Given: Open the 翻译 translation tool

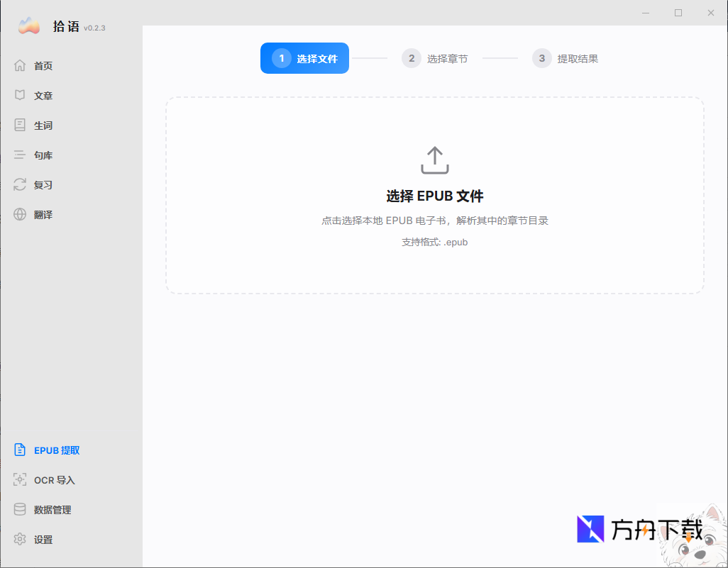Looking at the screenshot, I should [43, 214].
